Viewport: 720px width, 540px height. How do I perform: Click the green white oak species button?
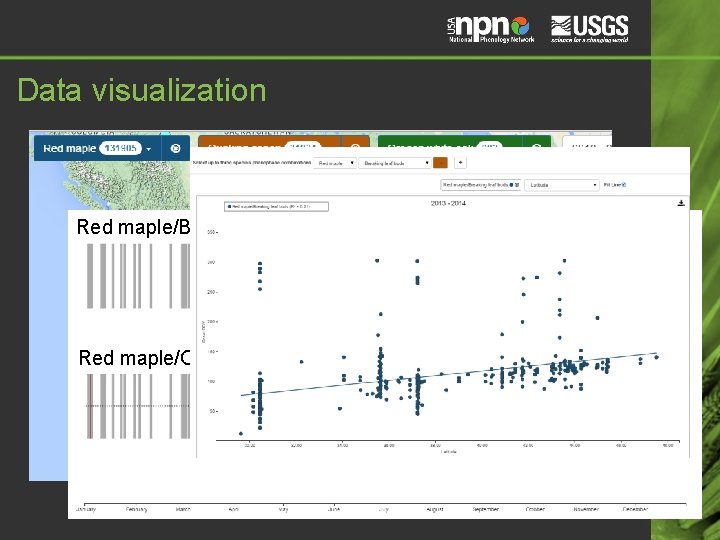[450, 142]
